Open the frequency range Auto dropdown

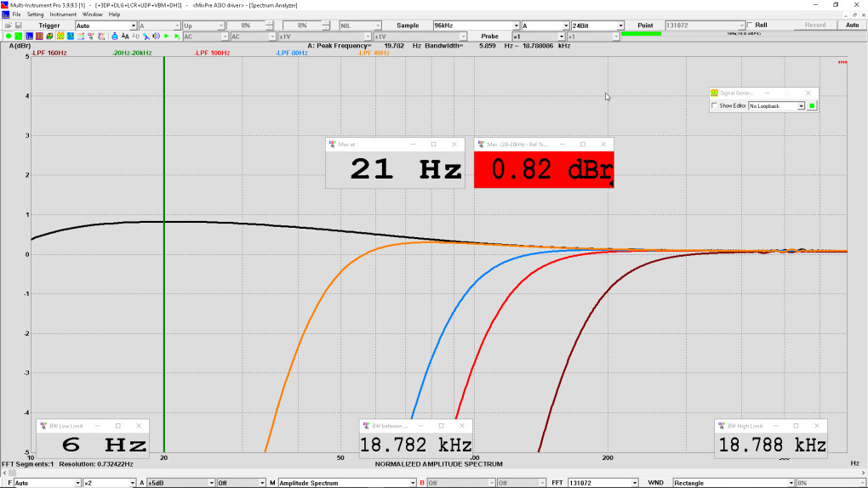coord(47,483)
